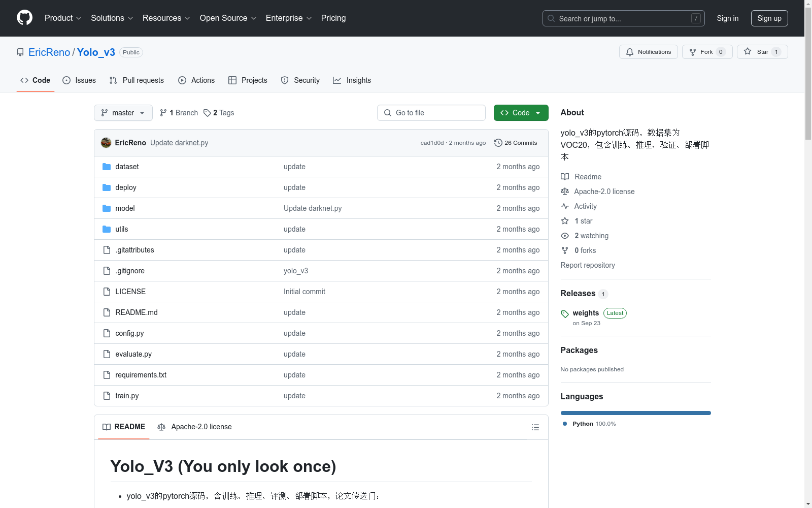812x508 pixels.
Task: Open the Projects tab
Action: [x=248, y=80]
